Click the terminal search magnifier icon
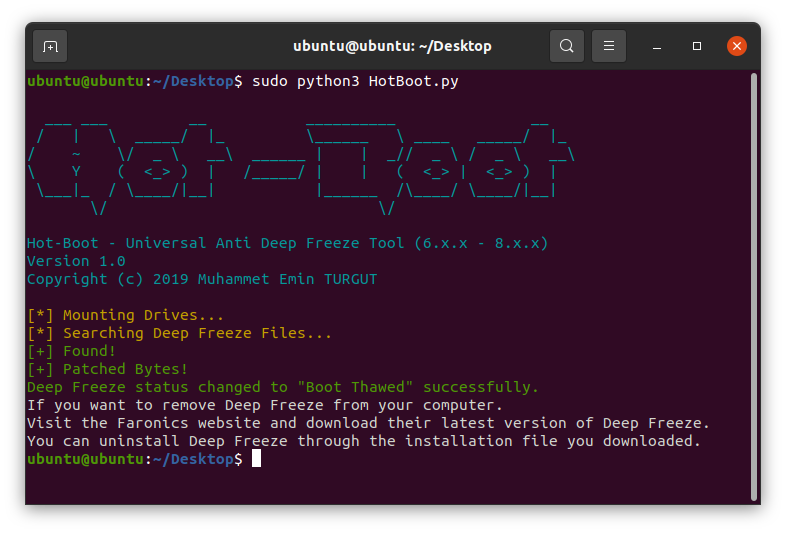This screenshot has width=786, height=533. [x=566, y=46]
